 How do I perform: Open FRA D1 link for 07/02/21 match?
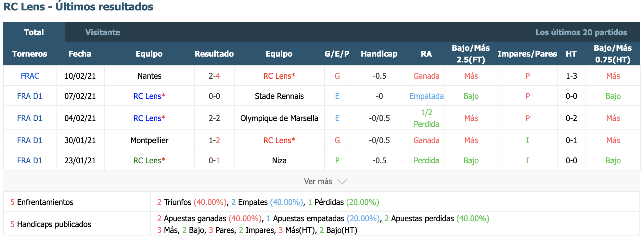[x=30, y=96]
